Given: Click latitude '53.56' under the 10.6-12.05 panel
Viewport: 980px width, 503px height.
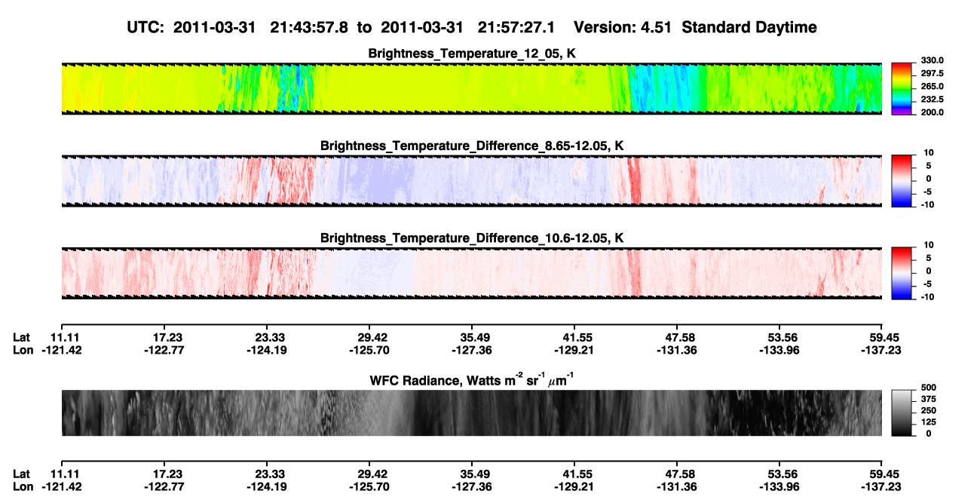Looking at the screenshot, I should coord(781,337).
